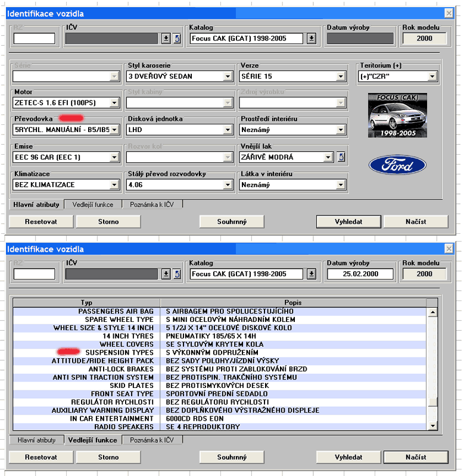Click IČV arrow button in the feature-list dialog
This screenshot has height=476, width=464.
point(166,274)
